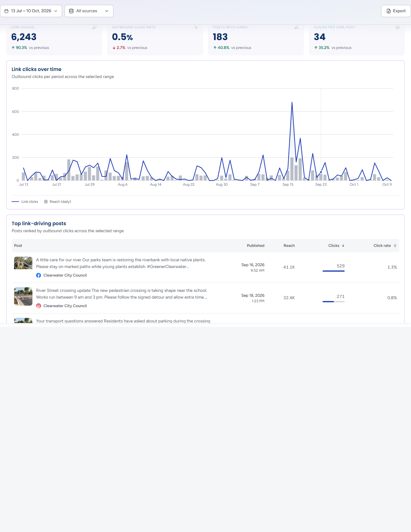Click the Reach column header
The width and height of the screenshot is (411, 532).
click(289, 246)
